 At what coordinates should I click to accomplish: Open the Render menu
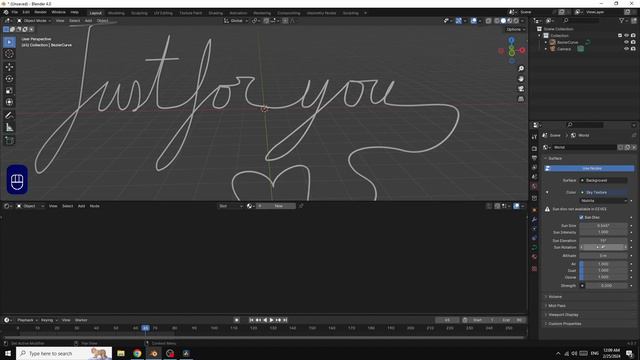(x=40, y=12)
